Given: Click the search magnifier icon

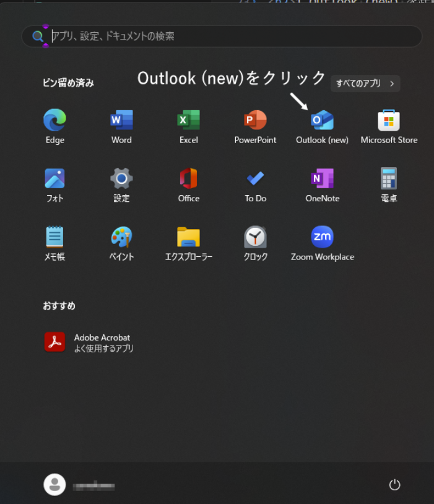Looking at the screenshot, I should click(38, 37).
